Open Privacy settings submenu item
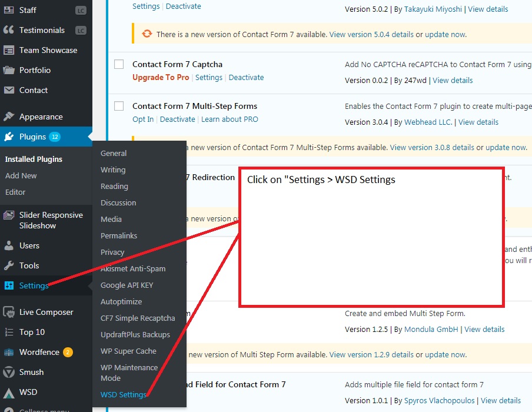 [112, 252]
